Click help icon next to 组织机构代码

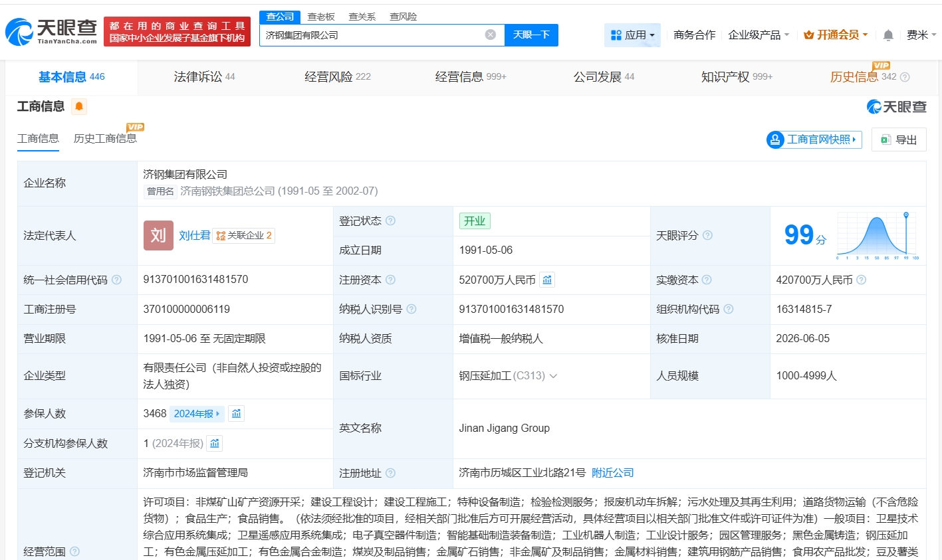[x=729, y=309]
